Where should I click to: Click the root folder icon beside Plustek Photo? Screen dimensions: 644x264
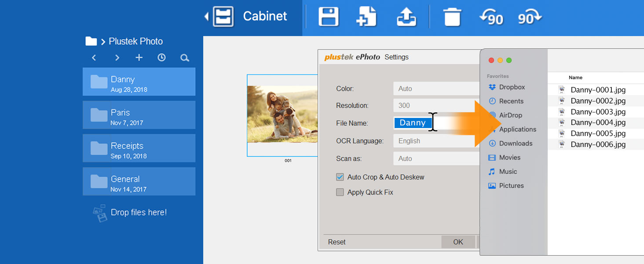pyautogui.click(x=91, y=41)
